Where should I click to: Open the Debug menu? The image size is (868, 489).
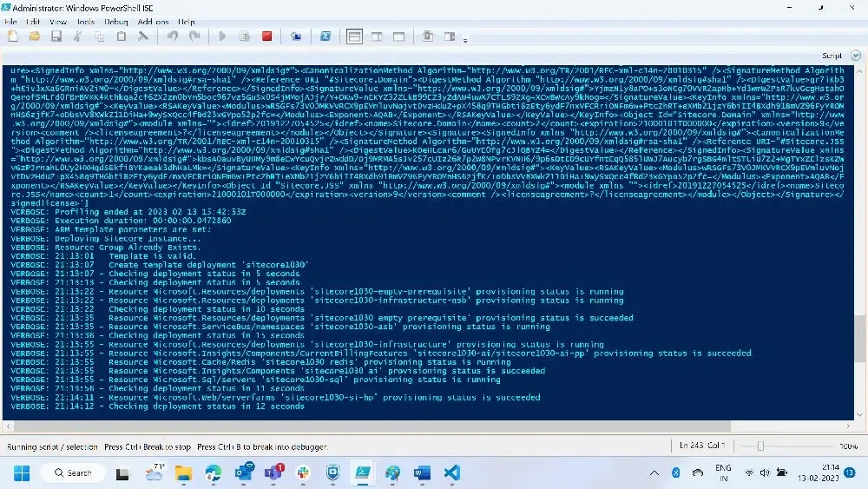tap(115, 22)
